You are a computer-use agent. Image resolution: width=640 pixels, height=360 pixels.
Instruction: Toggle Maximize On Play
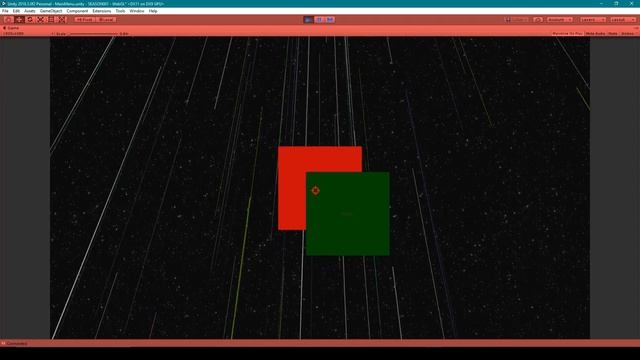coord(567,33)
